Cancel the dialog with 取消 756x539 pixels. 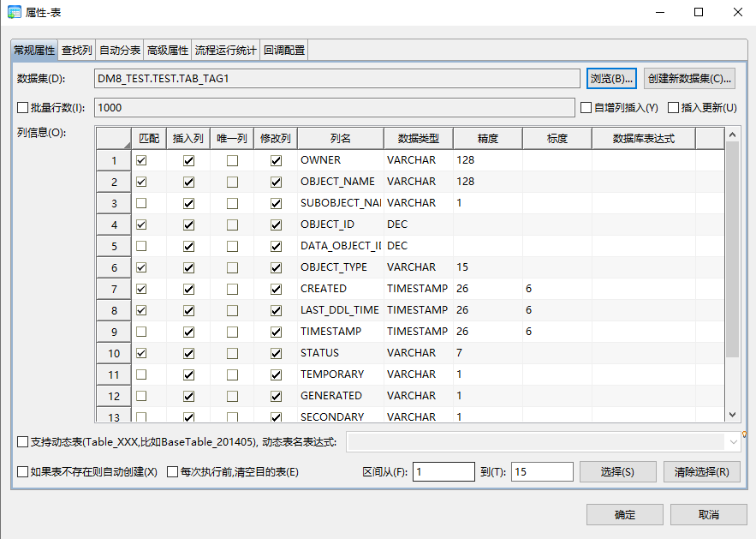(709, 515)
